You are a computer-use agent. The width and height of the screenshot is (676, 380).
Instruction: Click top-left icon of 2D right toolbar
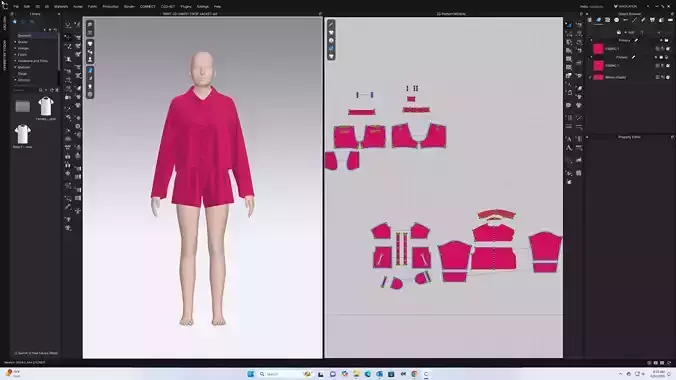coord(569,25)
